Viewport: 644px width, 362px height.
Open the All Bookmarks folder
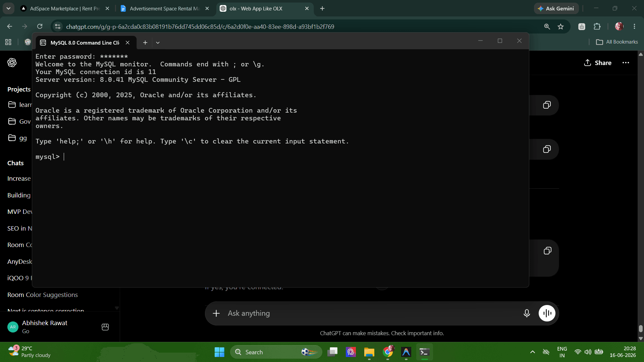click(x=617, y=42)
